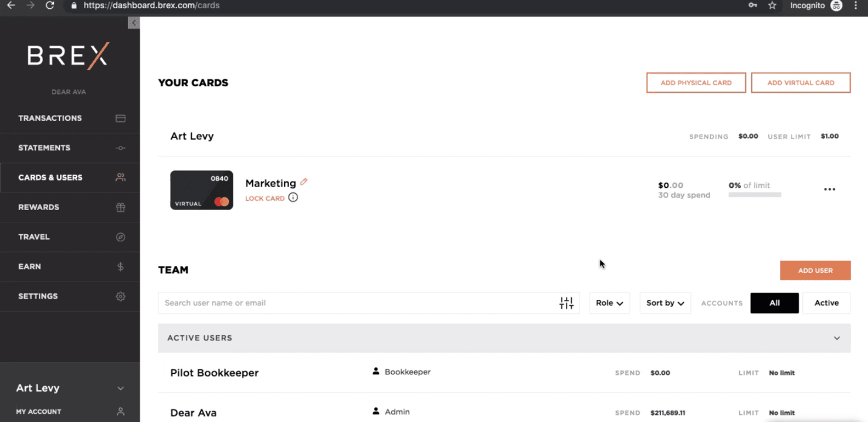This screenshot has width=868, height=422.
Task: Click the Marketing card limit progress bar
Action: pos(754,195)
